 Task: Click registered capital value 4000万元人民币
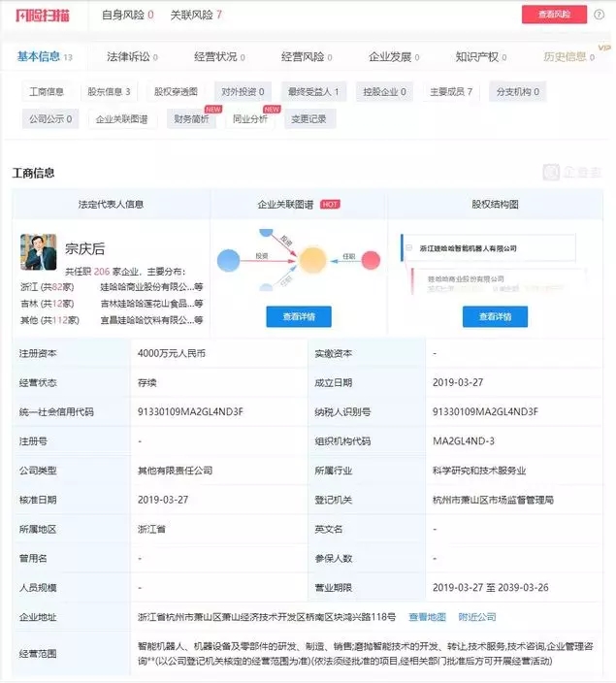pyautogui.click(x=172, y=353)
